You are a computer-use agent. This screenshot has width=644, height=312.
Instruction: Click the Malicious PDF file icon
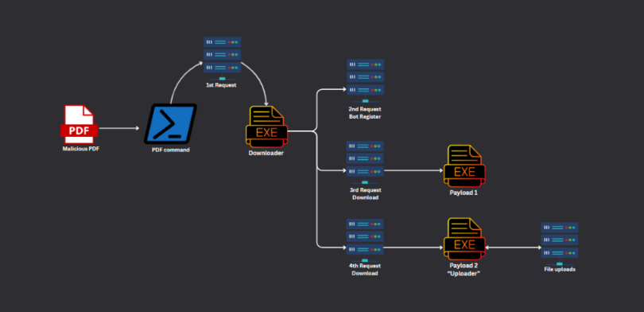click(x=79, y=123)
